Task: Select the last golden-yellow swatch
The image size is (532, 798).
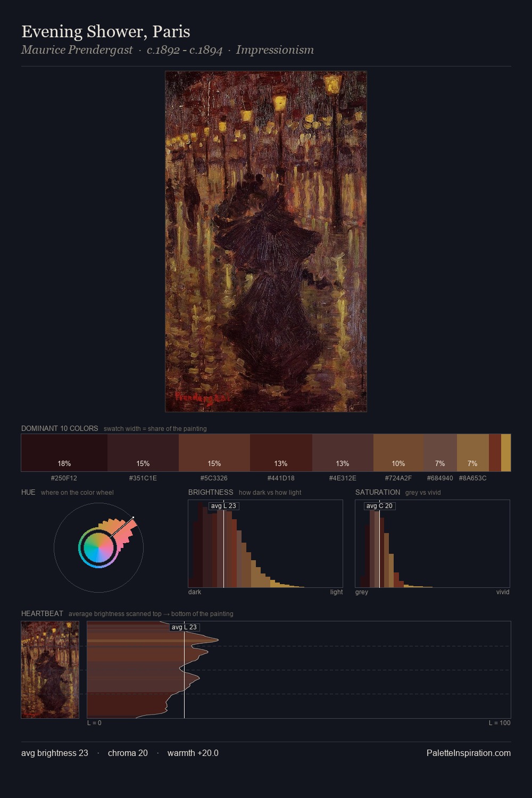Action: pos(506,453)
